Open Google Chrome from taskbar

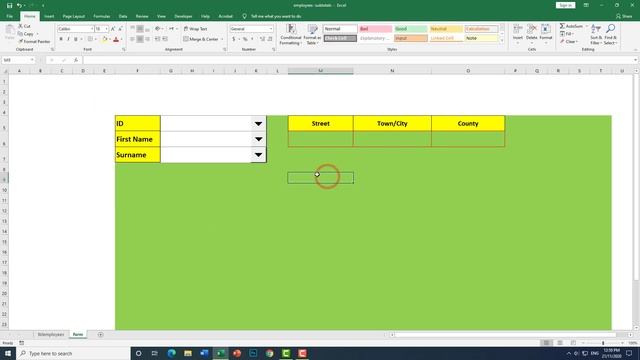(269, 353)
